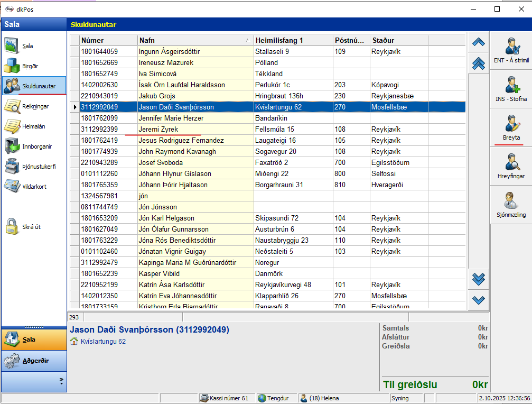This screenshot has height=404, width=532.
Task: Click the Innborganir sidebar icon
Action: (x=13, y=146)
